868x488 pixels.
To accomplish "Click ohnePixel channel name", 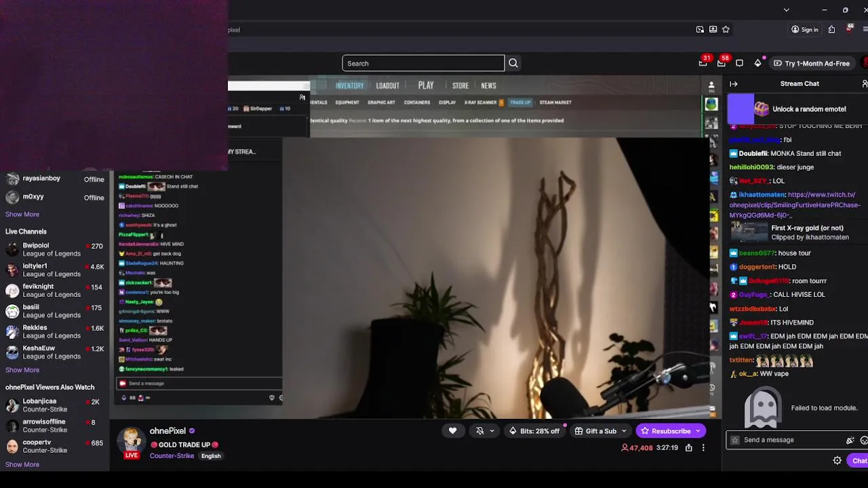I will coord(167,431).
